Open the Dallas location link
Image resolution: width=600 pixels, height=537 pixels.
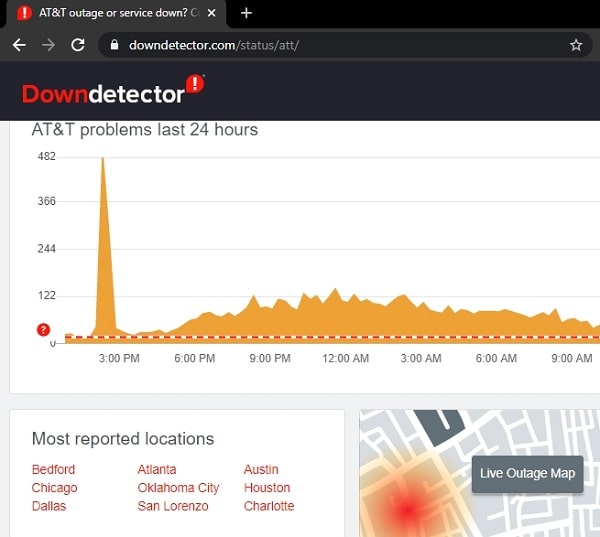point(49,506)
